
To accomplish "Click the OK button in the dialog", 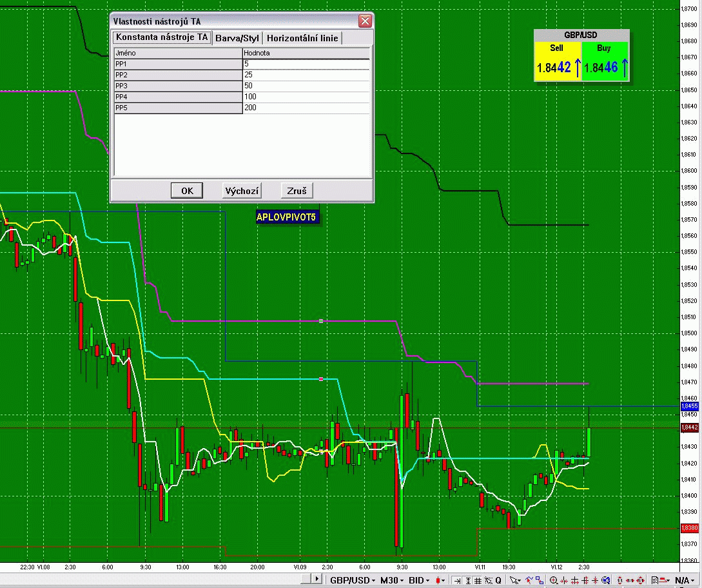I will click(x=187, y=191).
